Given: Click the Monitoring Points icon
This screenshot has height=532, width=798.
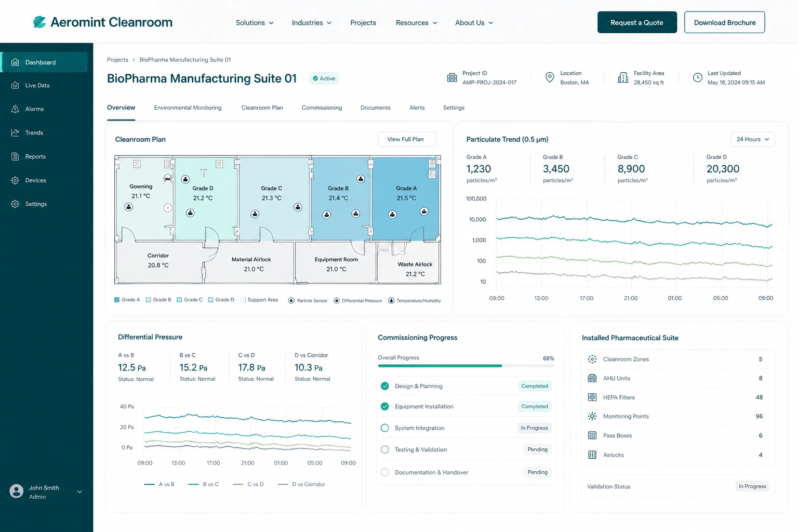Looking at the screenshot, I should (x=592, y=416).
